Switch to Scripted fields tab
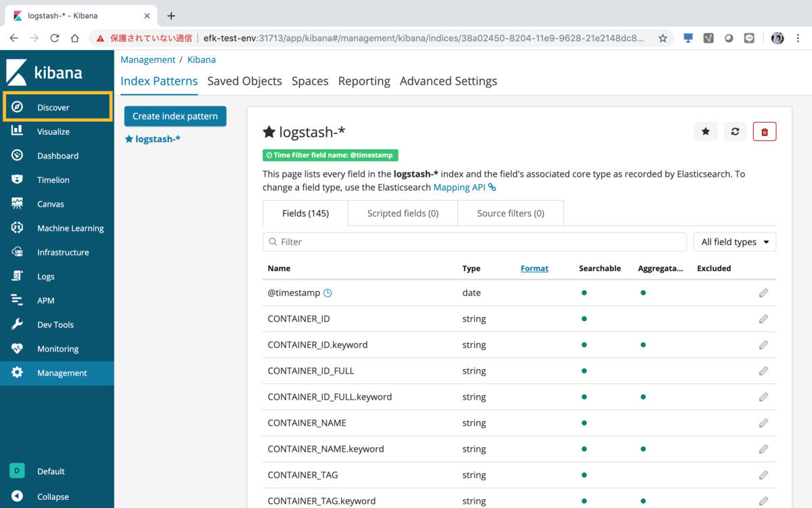 click(x=403, y=213)
